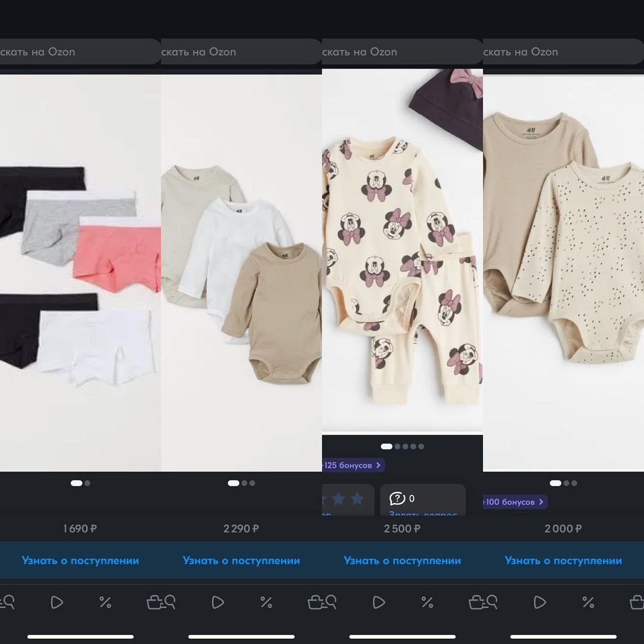The image size is (644, 644).
Task: Expand chevron on the +125 бонусов badge
Action: [x=378, y=465]
